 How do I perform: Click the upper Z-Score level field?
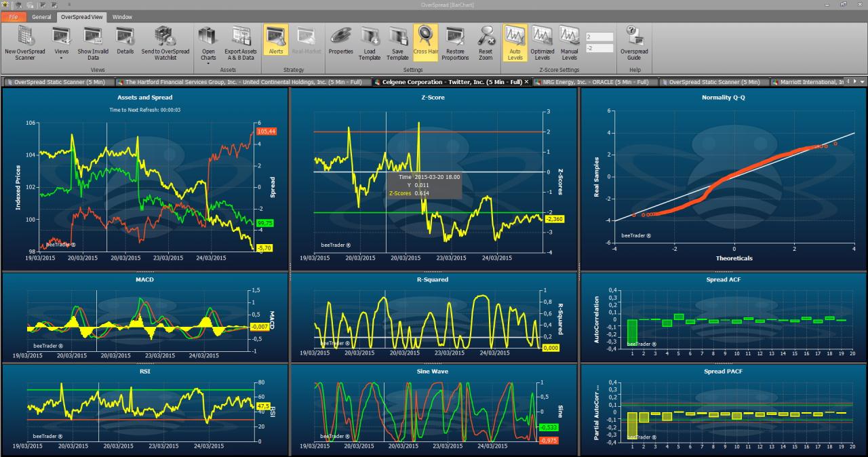coord(599,37)
